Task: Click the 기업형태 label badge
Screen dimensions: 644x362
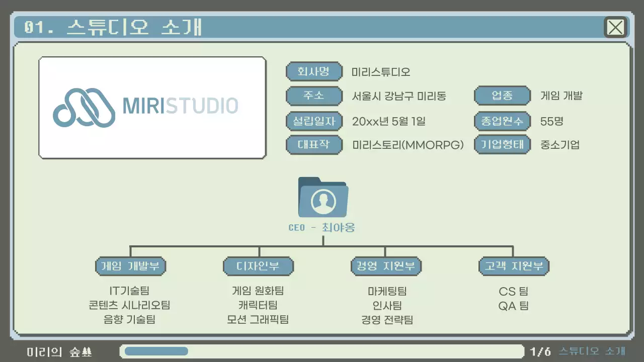Action: (502, 145)
